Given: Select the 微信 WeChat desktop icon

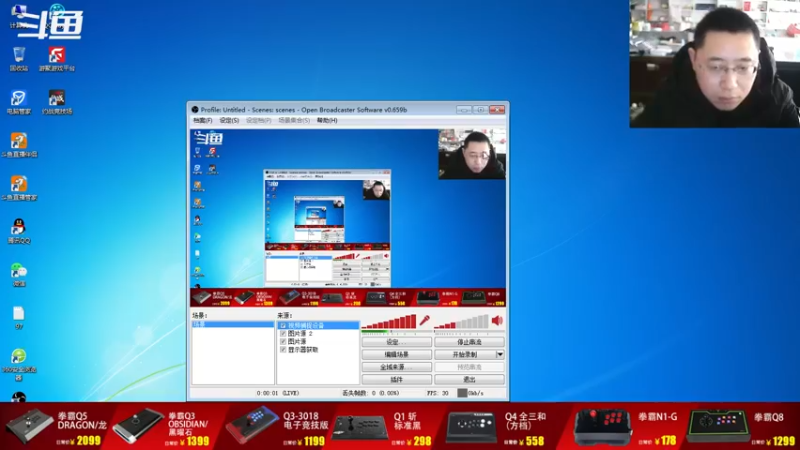Looking at the screenshot, I should [x=19, y=274].
